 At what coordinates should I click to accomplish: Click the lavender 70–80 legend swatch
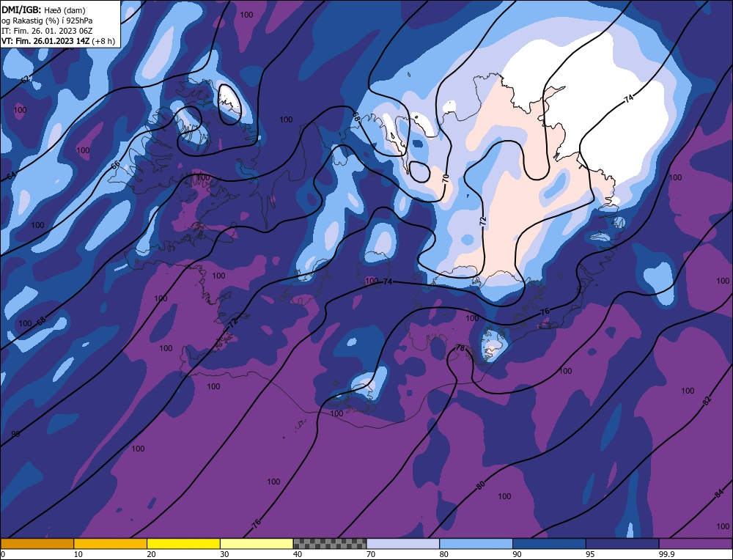(403, 543)
